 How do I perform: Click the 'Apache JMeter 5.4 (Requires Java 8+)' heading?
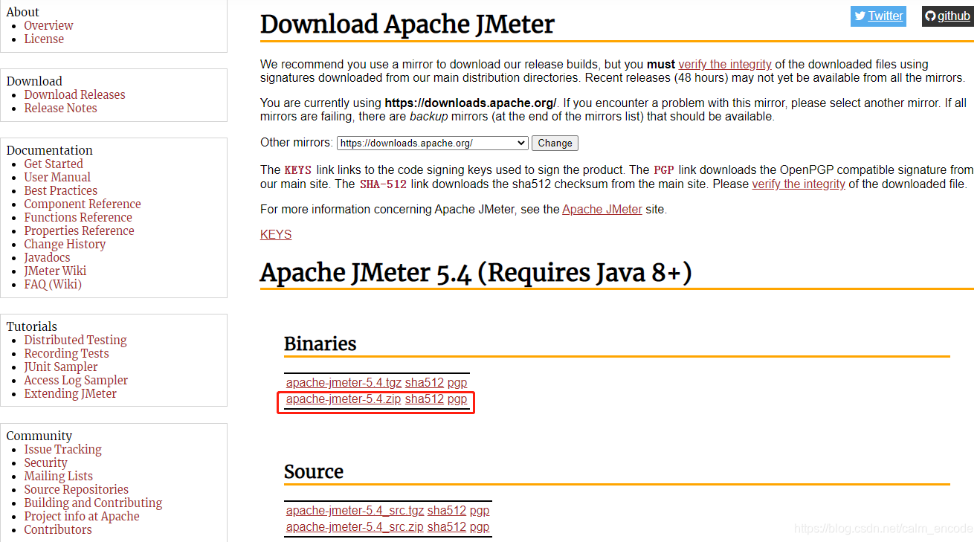(476, 274)
